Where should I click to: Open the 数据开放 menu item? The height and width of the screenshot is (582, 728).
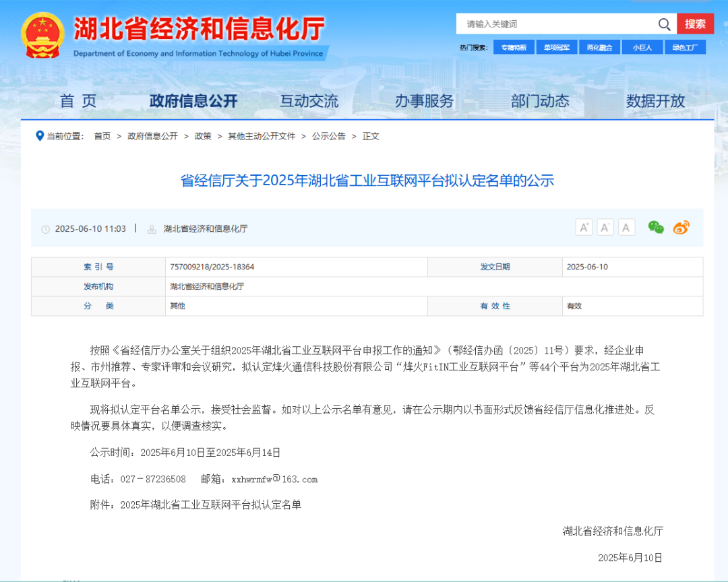655,100
